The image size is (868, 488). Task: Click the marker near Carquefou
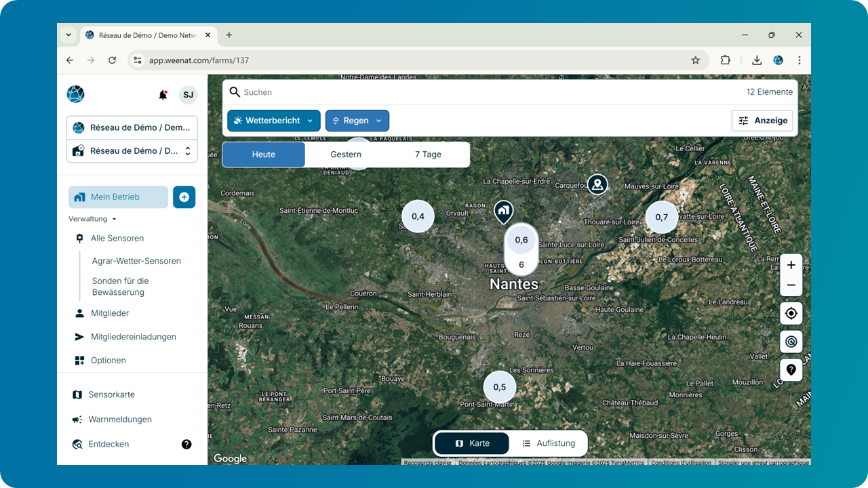click(597, 184)
